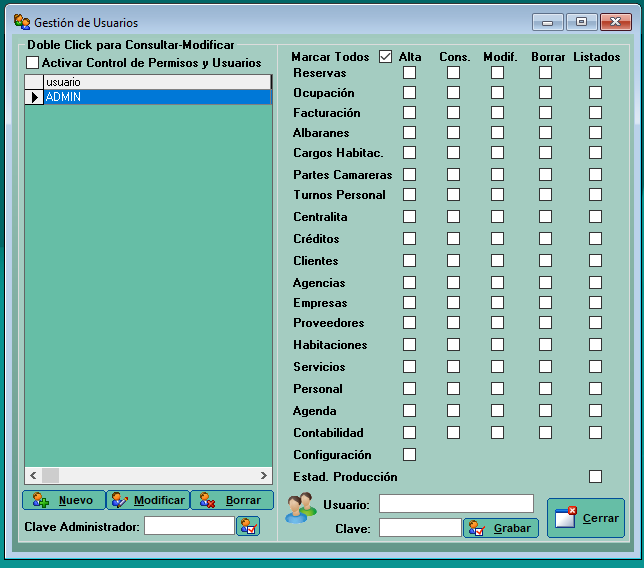Tick the Estad. Producción checkbox
Viewport: 644px width, 568px height.
point(595,477)
